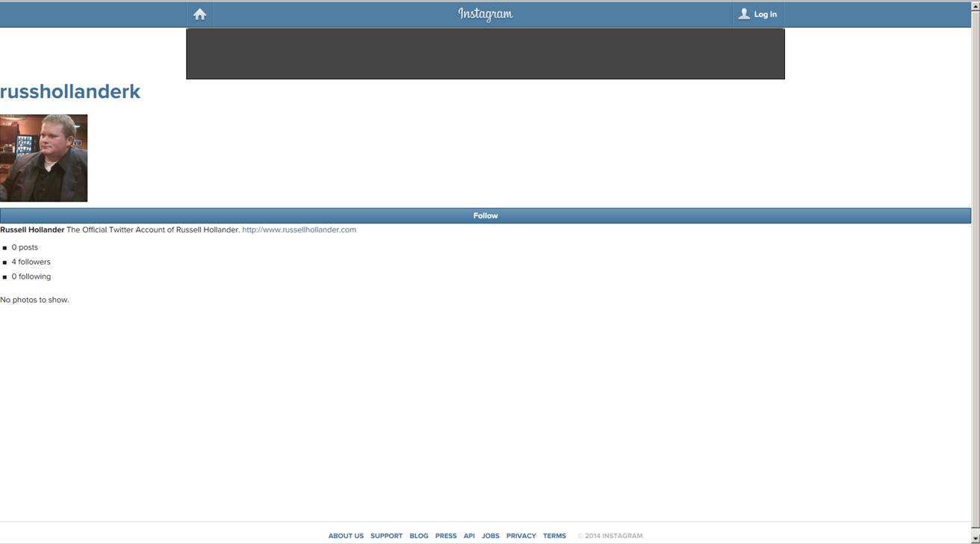Click the 0 posts list item

[x=25, y=247]
